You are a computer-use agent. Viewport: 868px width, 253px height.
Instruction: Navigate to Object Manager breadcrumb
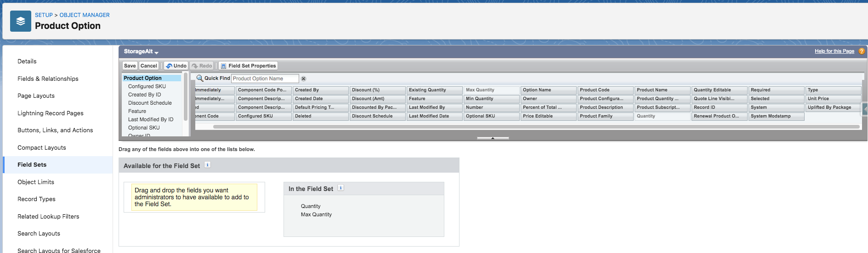[x=85, y=15]
